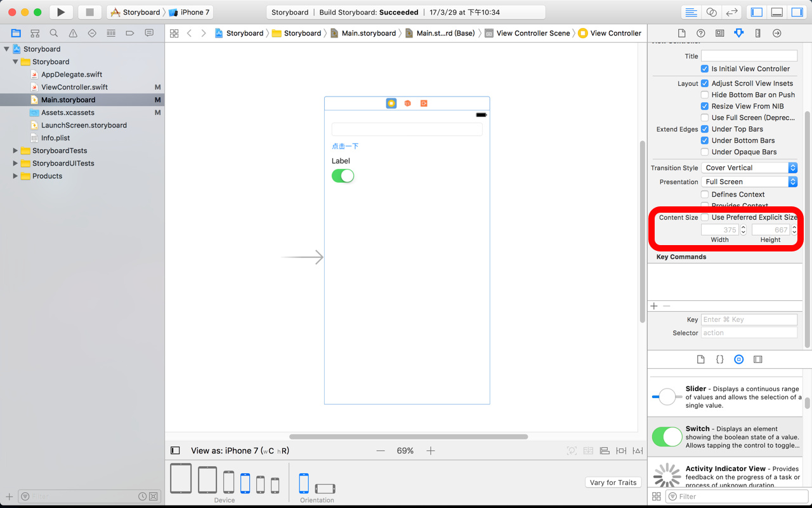The width and height of the screenshot is (812, 508).
Task: Choose the iPhone 7 run destination
Action: (x=189, y=12)
